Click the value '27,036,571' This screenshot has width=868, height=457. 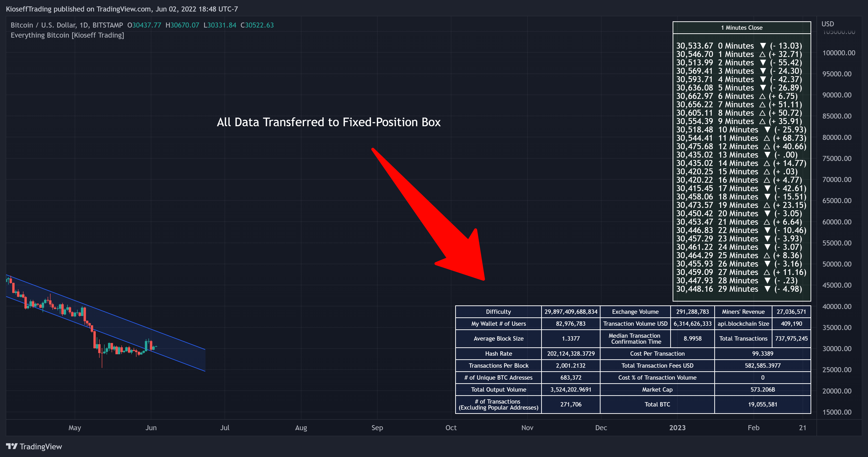coord(791,312)
